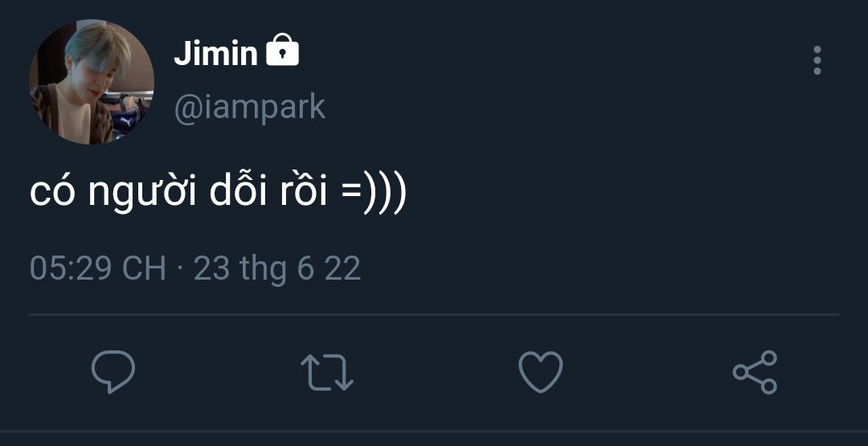
Task: Click the padlock icon beside Jimin
Action: tap(282, 52)
